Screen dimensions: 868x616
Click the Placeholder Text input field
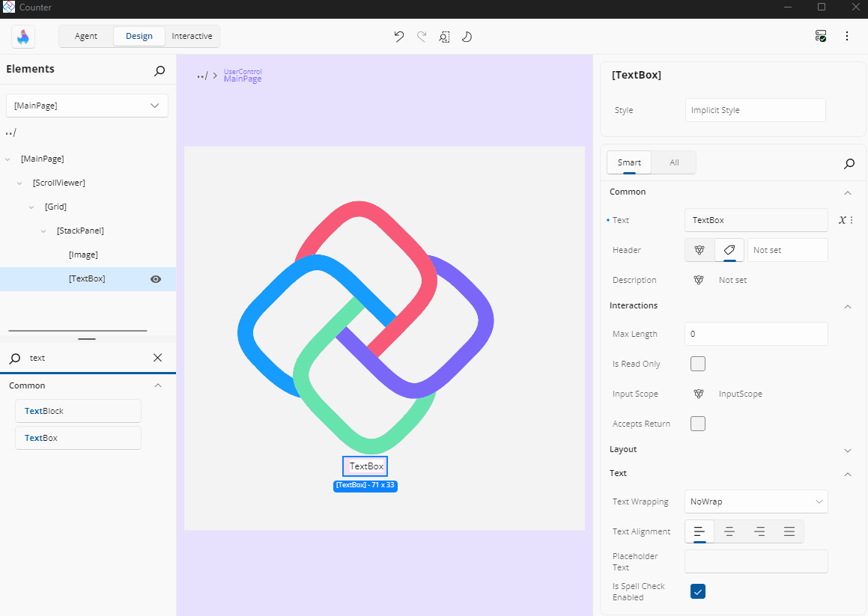756,561
